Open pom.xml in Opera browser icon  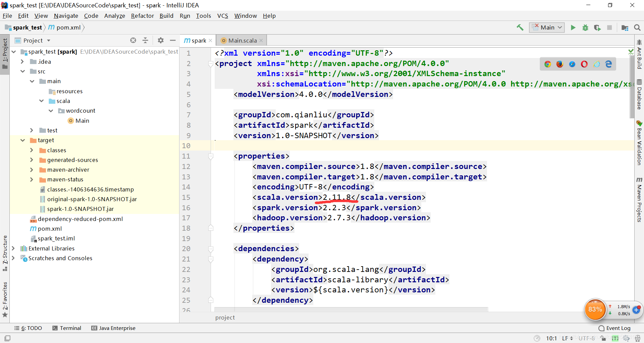(x=584, y=64)
